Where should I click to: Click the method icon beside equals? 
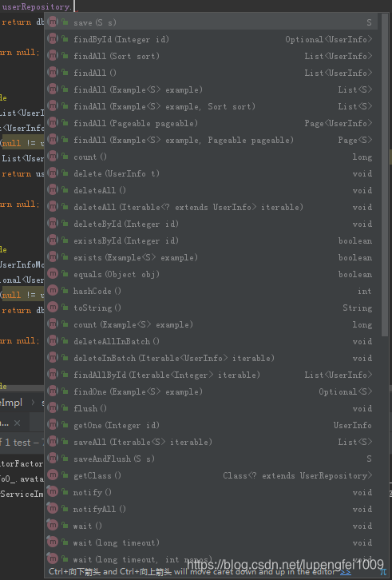tap(53, 273)
